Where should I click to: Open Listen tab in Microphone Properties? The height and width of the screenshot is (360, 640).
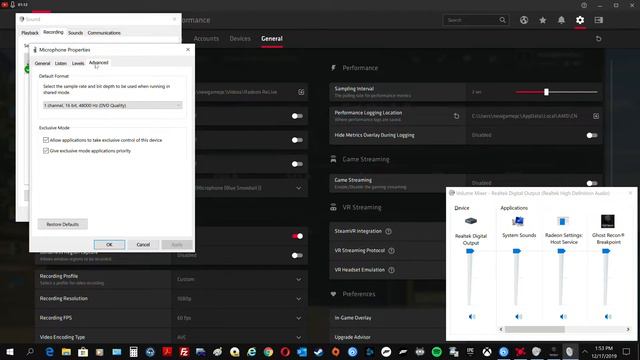pos(61,63)
